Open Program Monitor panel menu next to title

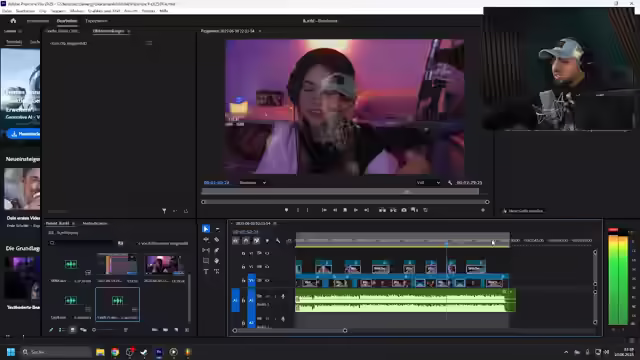pos(260,31)
